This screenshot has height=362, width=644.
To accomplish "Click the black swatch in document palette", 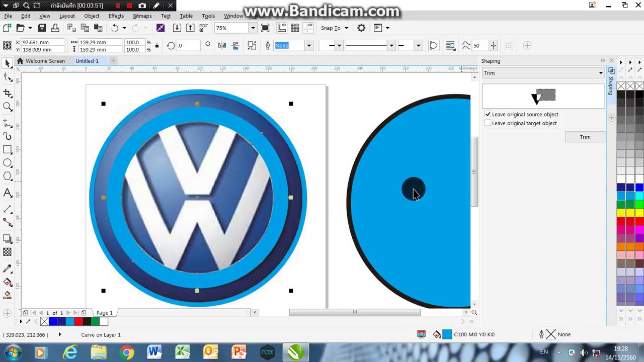I will point(87,322).
